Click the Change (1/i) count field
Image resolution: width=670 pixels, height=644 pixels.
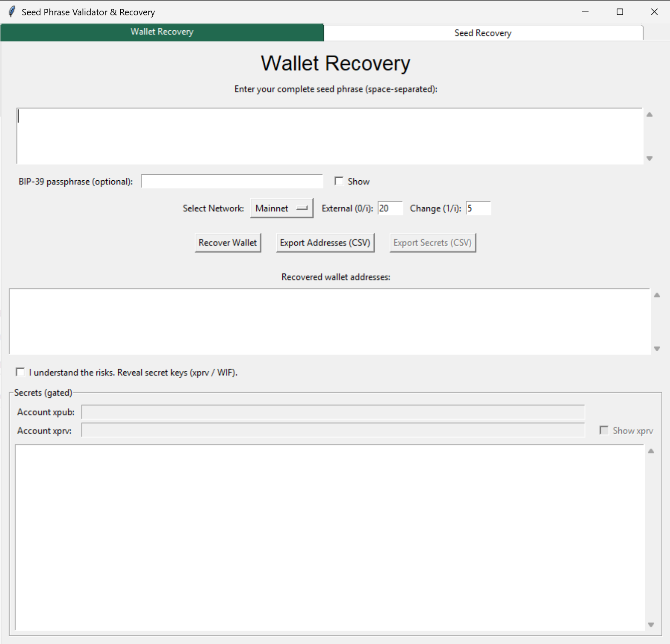(x=478, y=208)
